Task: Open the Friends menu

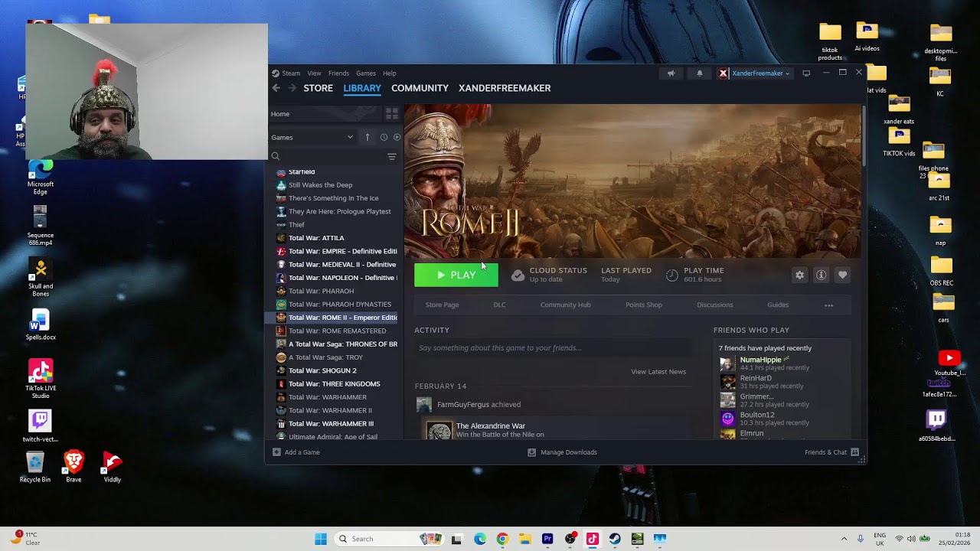Action: 338,73
